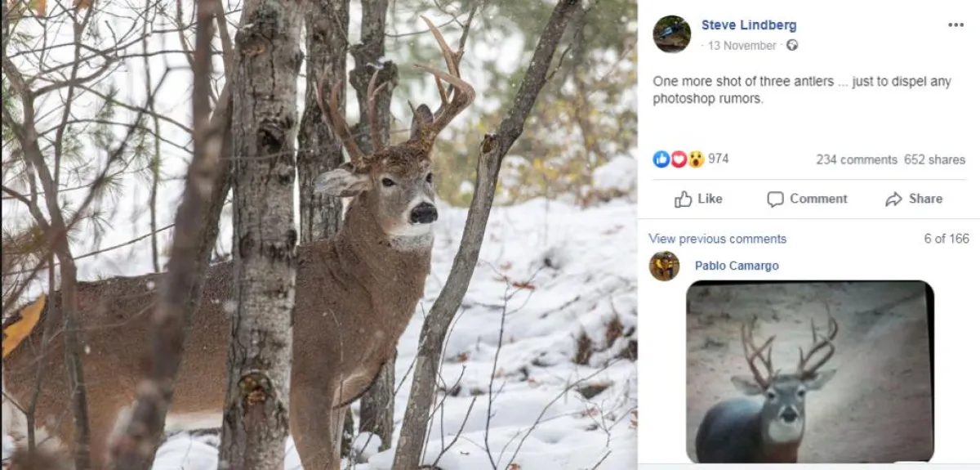980x470 pixels.
Task: Share the post using Share button
Action: 913,199
